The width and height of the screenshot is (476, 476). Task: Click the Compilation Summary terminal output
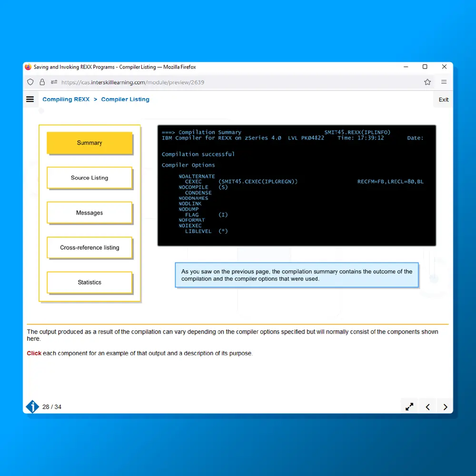297,186
